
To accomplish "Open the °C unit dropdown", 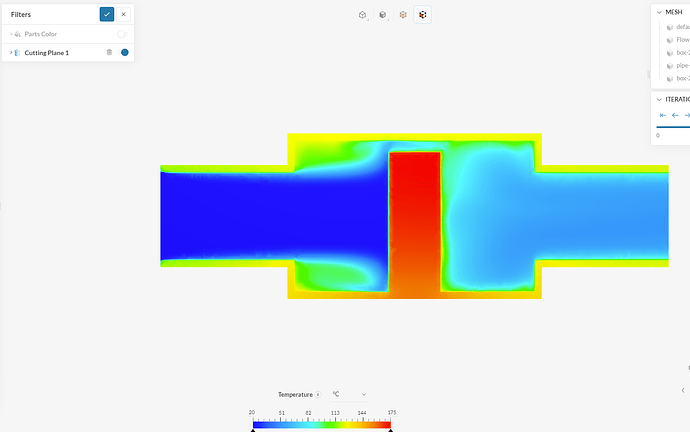I will coord(349,394).
